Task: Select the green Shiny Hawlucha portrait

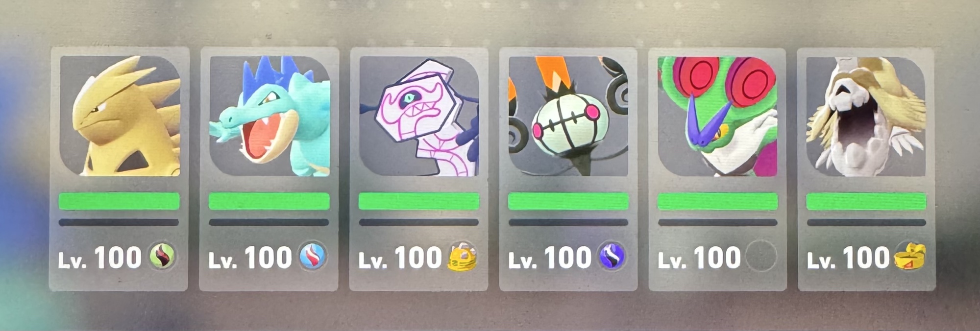Action: pos(718,116)
